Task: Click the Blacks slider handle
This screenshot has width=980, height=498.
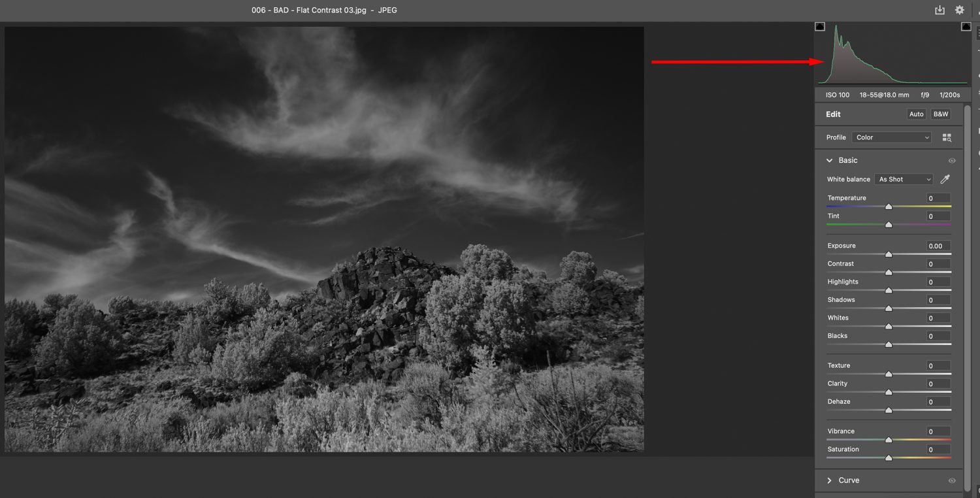Action: pos(889,344)
